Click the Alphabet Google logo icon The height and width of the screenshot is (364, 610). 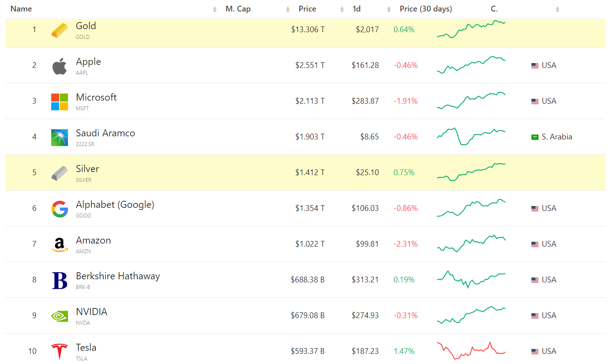60,209
